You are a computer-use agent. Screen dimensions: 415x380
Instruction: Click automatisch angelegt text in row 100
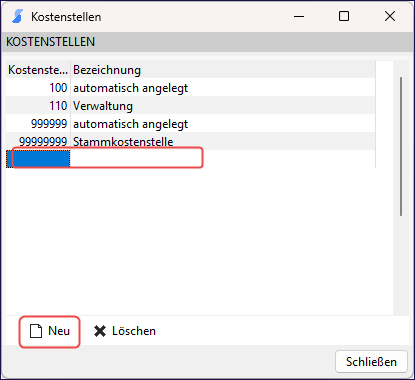pos(130,88)
